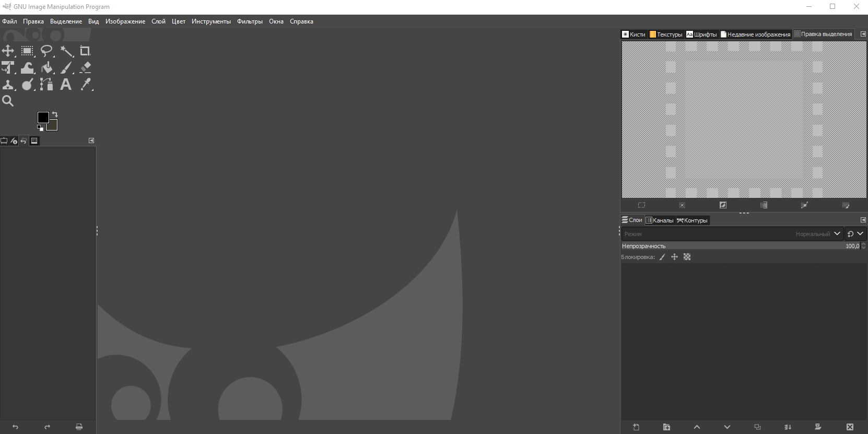Click Selection to path icon
This screenshot has width=868, height=434.
(x=804, y=205)
